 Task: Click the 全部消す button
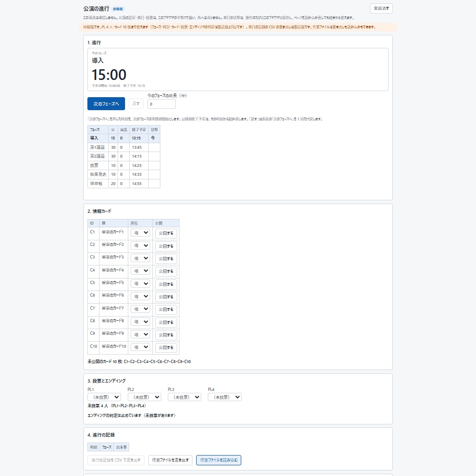pyautogui.click(x=381, y=8)
